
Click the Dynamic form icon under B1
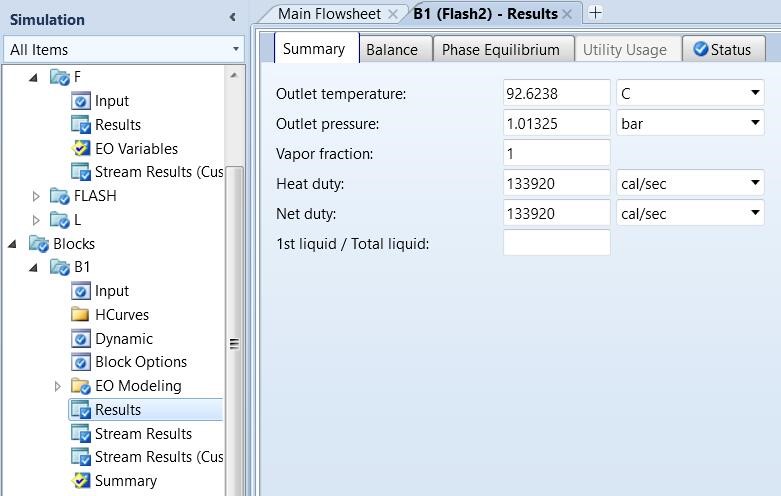pyautogui.click(x=81, y=338)
